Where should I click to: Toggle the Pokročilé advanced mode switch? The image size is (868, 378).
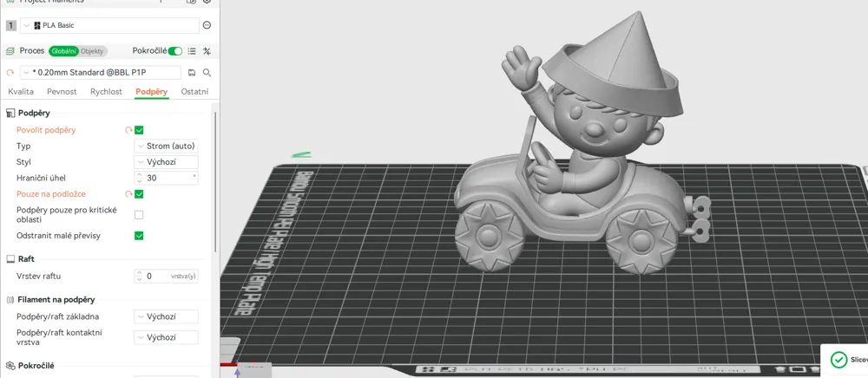click(x=175, y=51)
